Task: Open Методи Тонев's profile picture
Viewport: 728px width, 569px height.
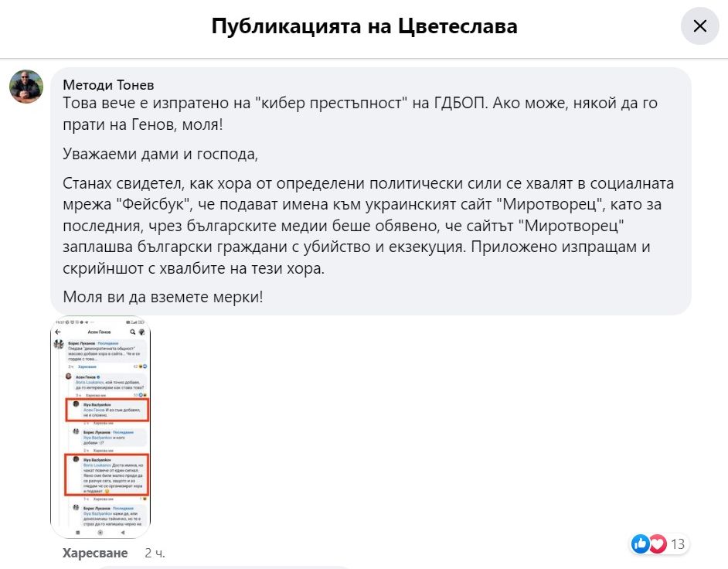Action: [26, 85]
